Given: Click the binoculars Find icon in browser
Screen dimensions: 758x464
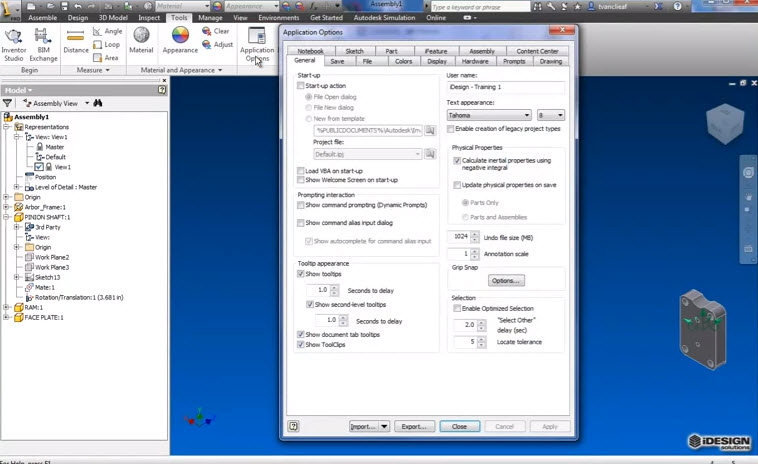Looking at the screenshot, I should coord(98,103).
